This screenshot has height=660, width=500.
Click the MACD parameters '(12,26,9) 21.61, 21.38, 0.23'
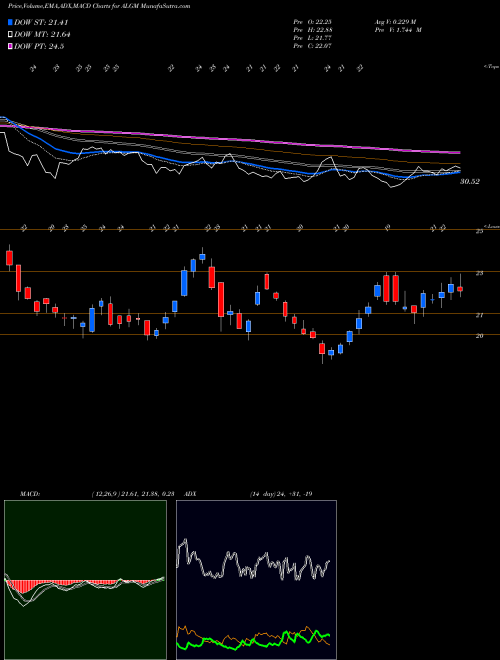point(133,494)
